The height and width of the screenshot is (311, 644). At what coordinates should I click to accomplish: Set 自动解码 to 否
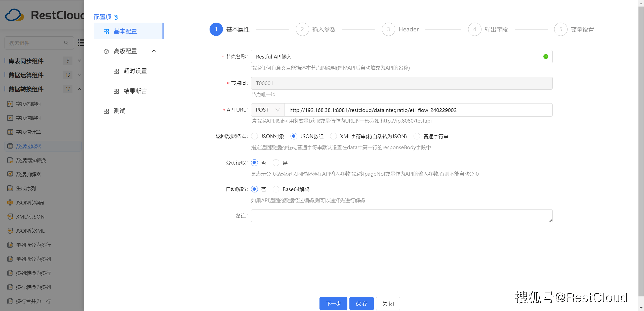[255, 189]
